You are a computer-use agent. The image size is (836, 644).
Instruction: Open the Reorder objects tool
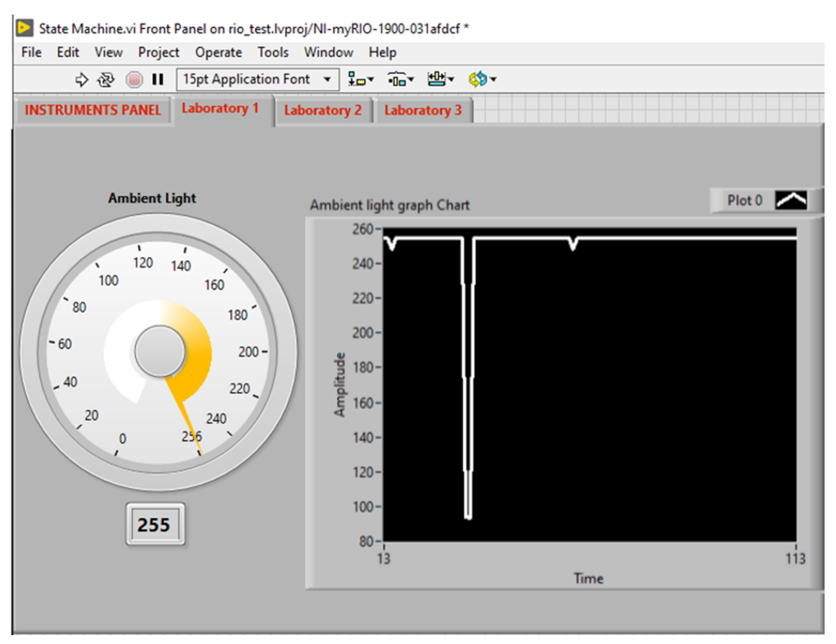[478, 80]
